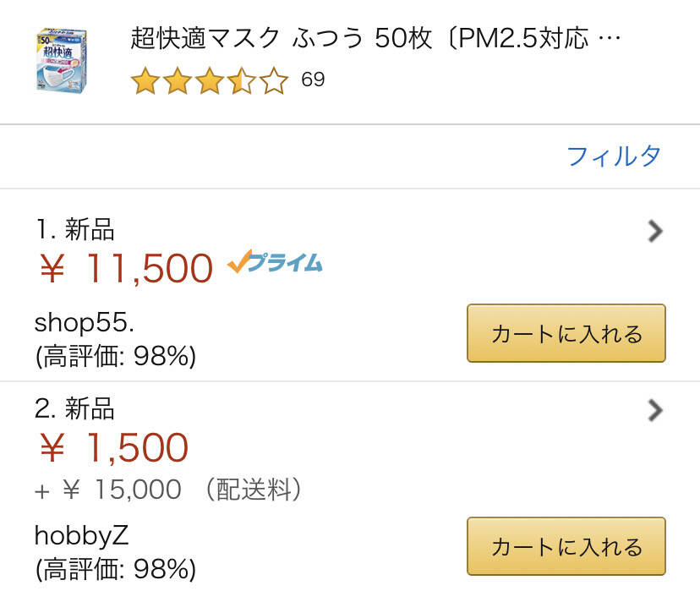Select the ¥ 1,500 price
This screenshot has width=700, height=613.
click(x=114, y=448)
